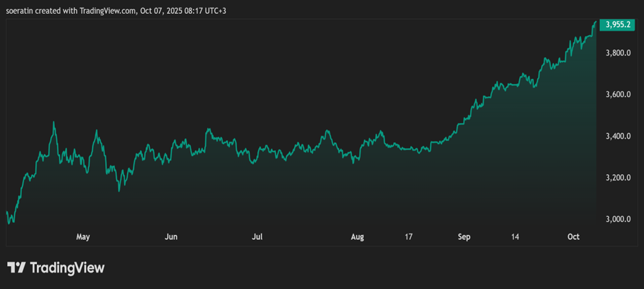644x289 pixels.
Task: Select the 17 date label on time axis
Action: 409,237
